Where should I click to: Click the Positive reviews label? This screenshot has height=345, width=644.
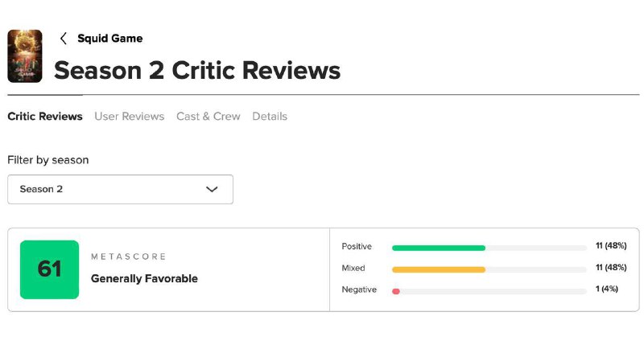[x=357, y=246]
